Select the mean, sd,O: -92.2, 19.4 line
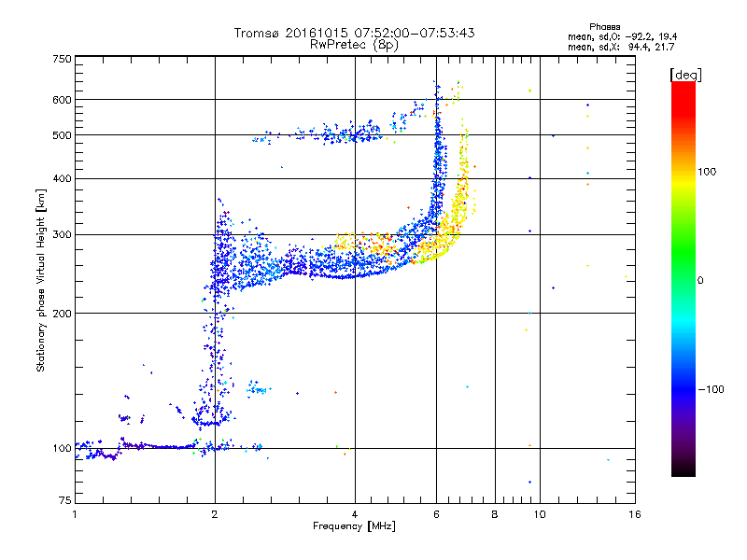Image resolution: width=747 pixels, height=560 pixels. tap(622, 36)
